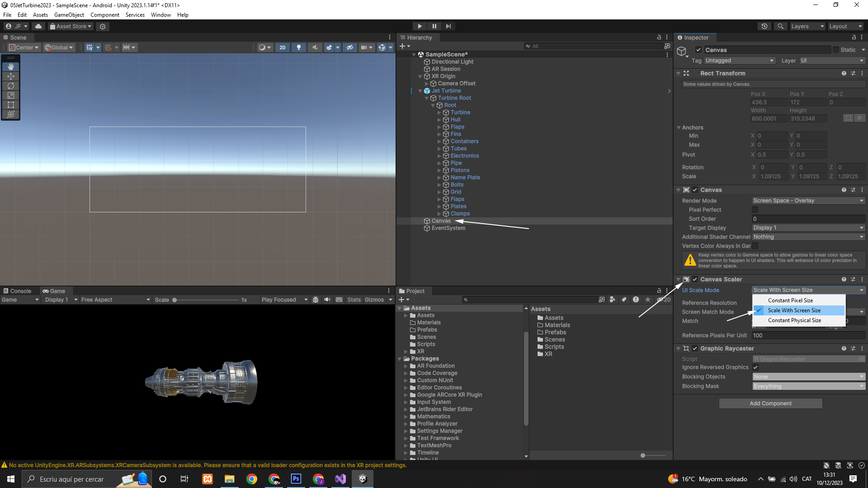Click the Add Component button
868x488 pixels.
click(x=770, y=404)
